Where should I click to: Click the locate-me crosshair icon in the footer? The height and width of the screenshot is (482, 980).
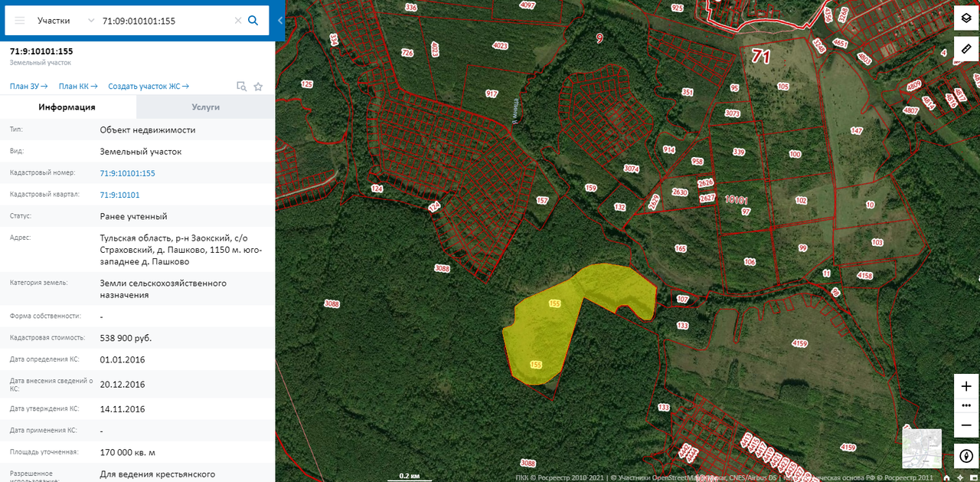pyautogui.click(x=960, y=477)
